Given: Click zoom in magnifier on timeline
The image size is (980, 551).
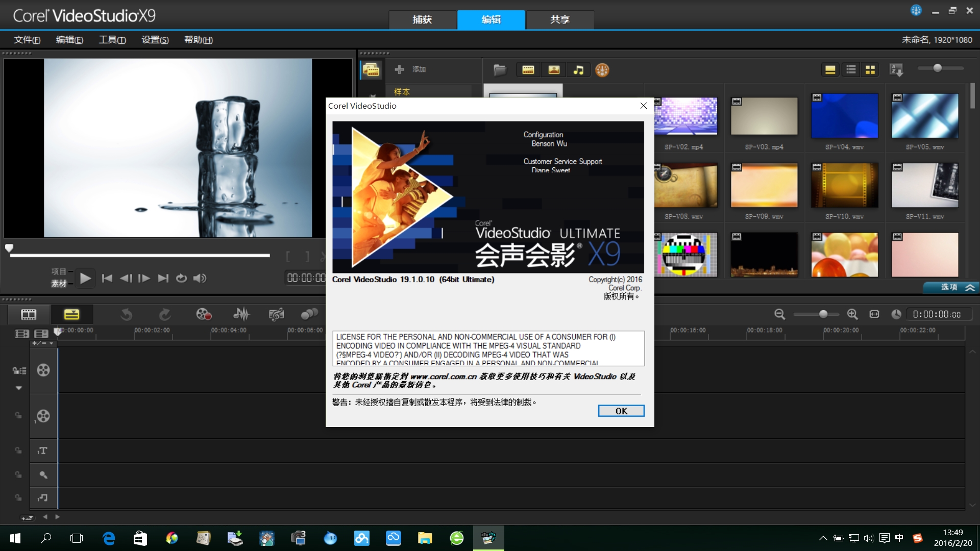Looking at the screenshot, I should tap(852, 314).
